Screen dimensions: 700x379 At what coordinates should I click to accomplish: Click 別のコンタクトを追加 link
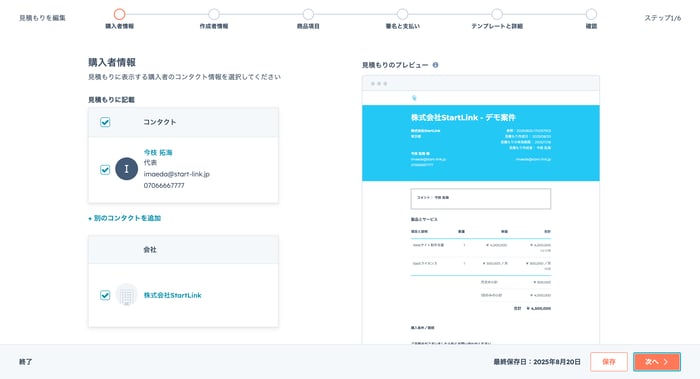125,218
